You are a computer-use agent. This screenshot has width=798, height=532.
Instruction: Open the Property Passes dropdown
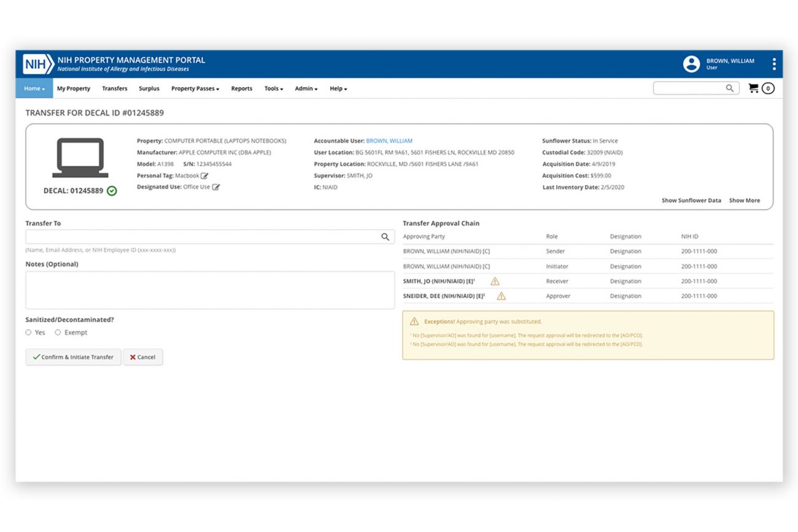point(195,88)
